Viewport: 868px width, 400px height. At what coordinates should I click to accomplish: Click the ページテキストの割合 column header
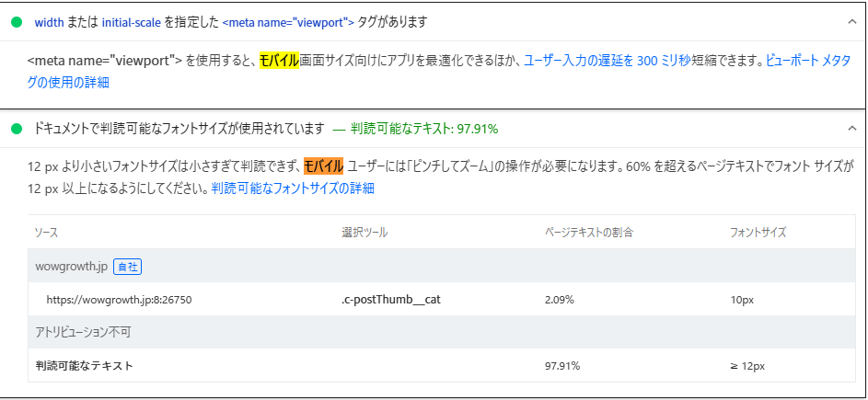tap(588, 233)
